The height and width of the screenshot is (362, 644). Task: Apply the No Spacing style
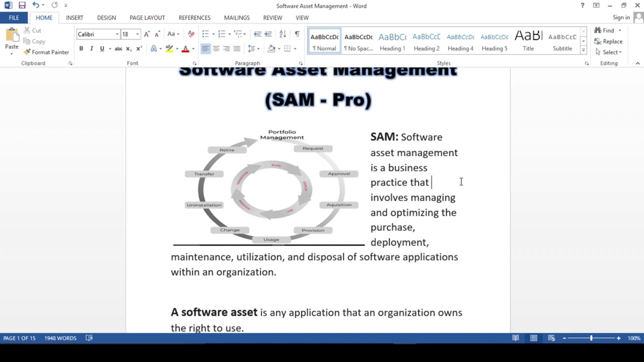(358, 41)
